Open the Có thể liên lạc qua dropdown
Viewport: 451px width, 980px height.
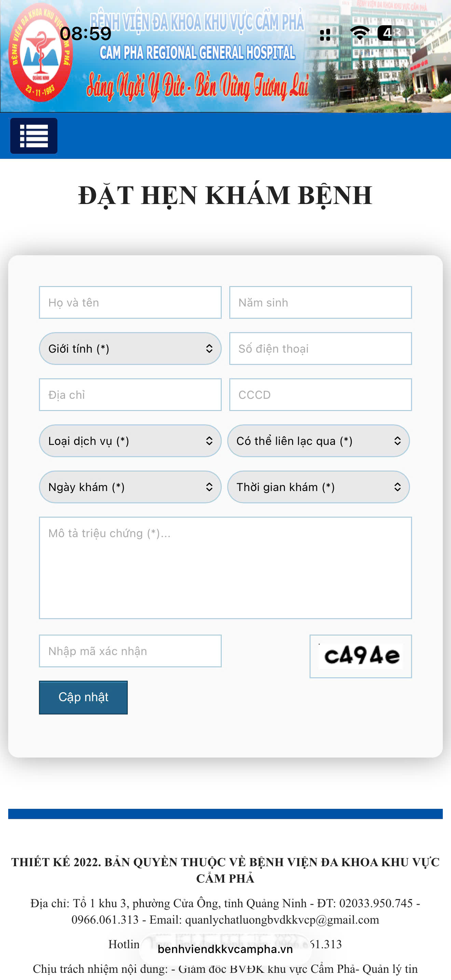coord(318,441)
